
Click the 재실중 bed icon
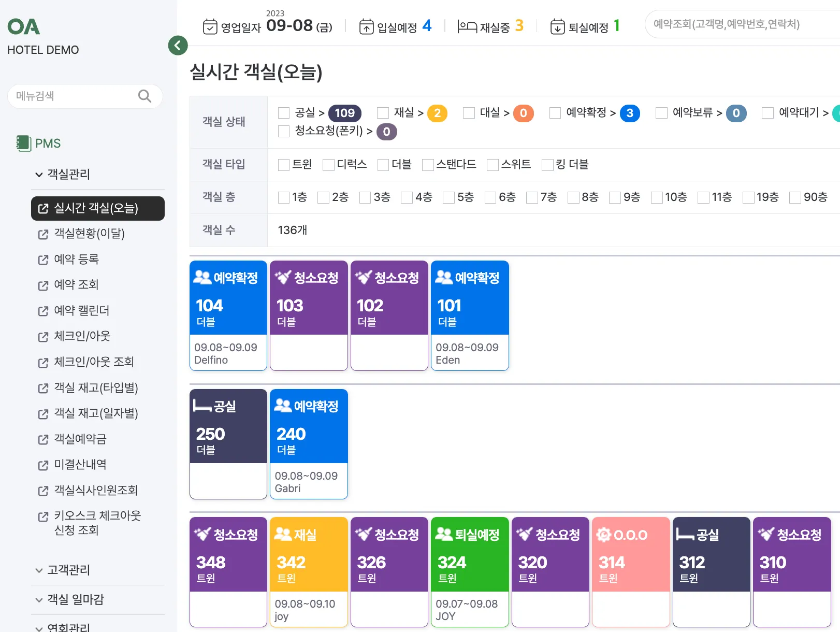point(467,26)
